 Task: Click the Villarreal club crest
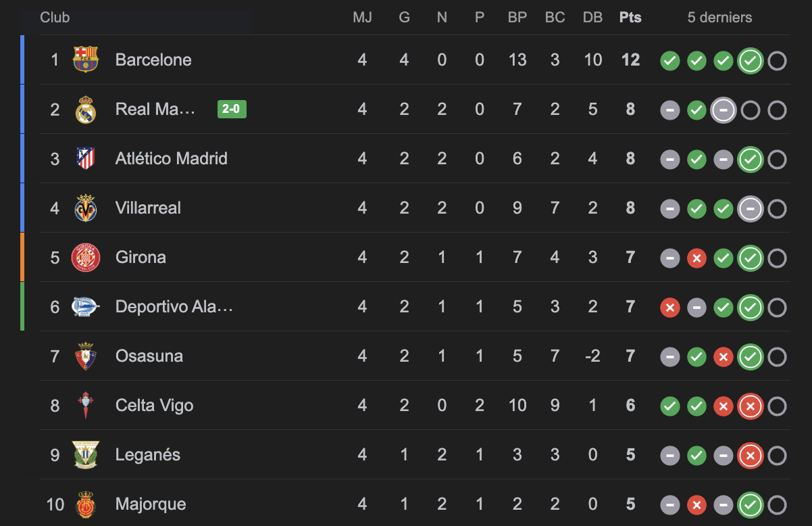[x=86, y=208]
